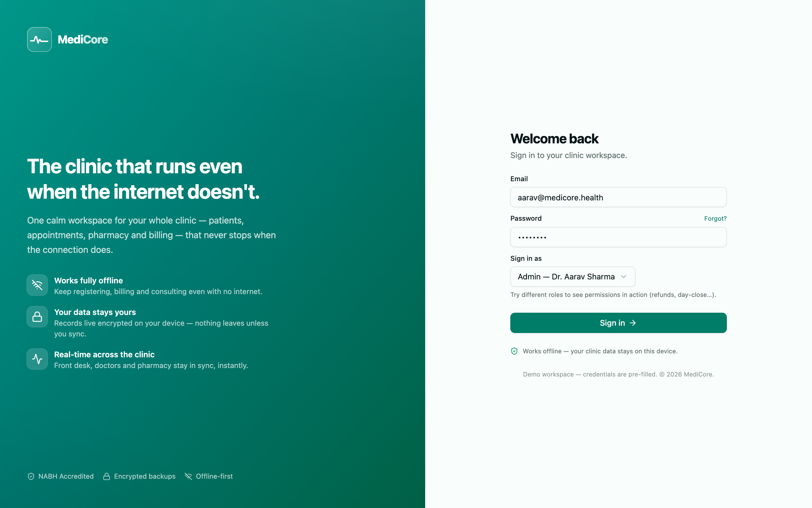Click the Encrypted backups lock icon

tap(106, 476)
